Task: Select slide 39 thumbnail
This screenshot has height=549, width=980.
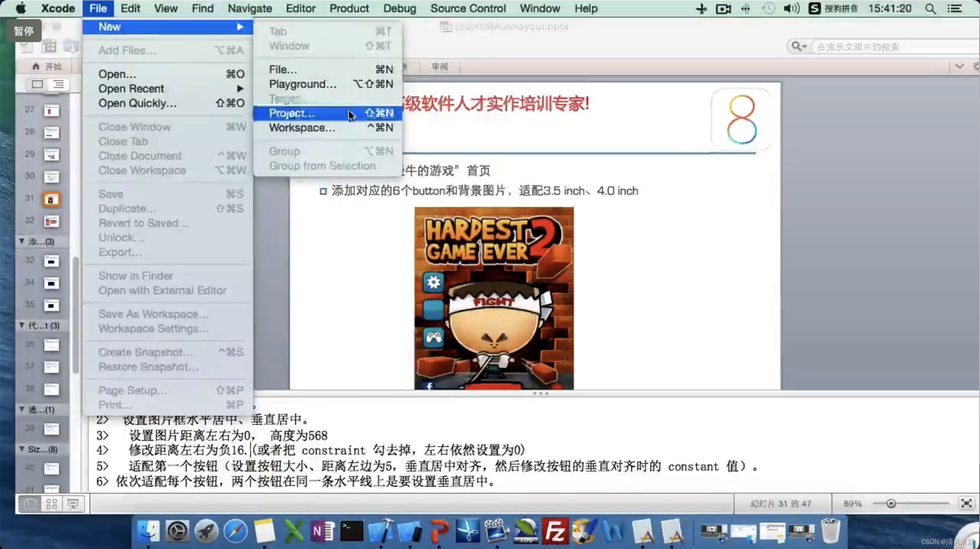Action: tap(51, 429)
